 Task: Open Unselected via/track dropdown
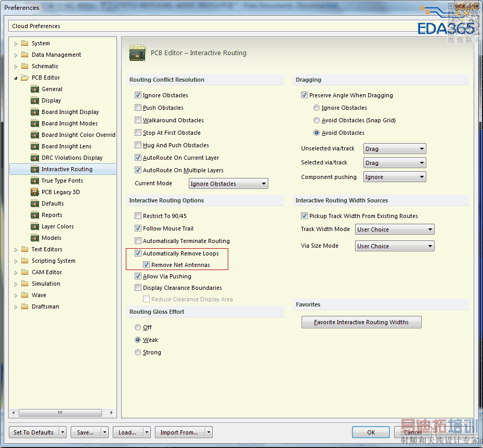pos(395,149)
